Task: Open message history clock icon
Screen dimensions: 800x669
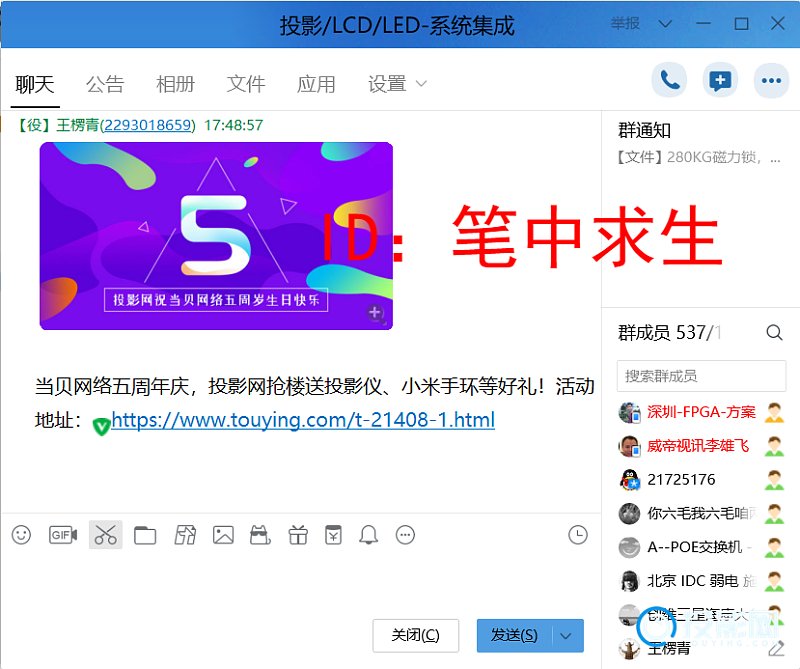Action: coord(578,535)
